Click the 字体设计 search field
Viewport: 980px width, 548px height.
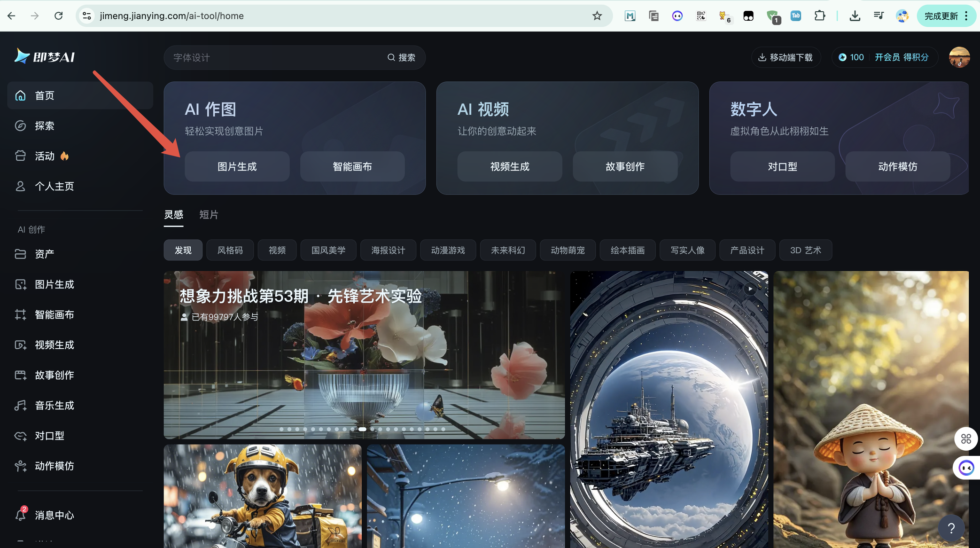click(x=272, y=57)
